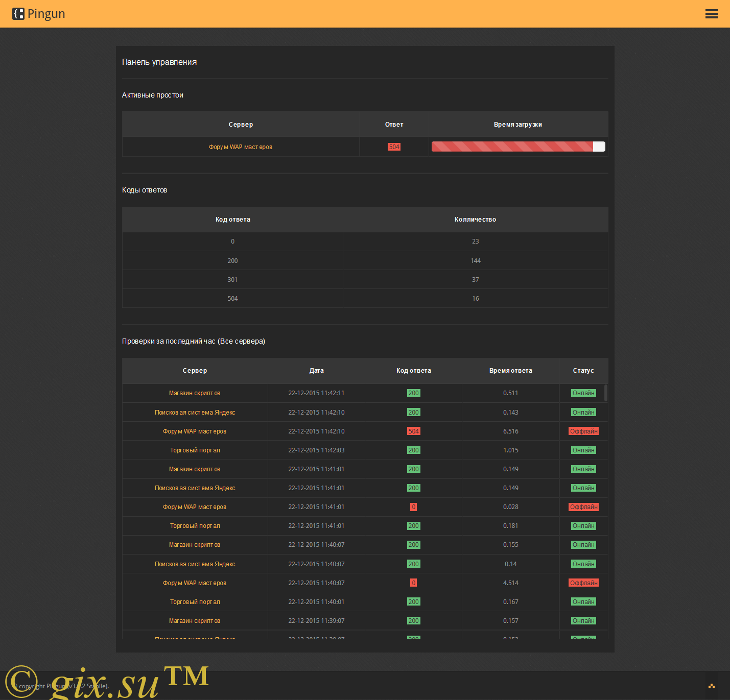Image resolution: width=730 pixels, height=700 pixels.
Task: Click the Оффлайн status in 4.514 row
Action: [x=583, y=583]
